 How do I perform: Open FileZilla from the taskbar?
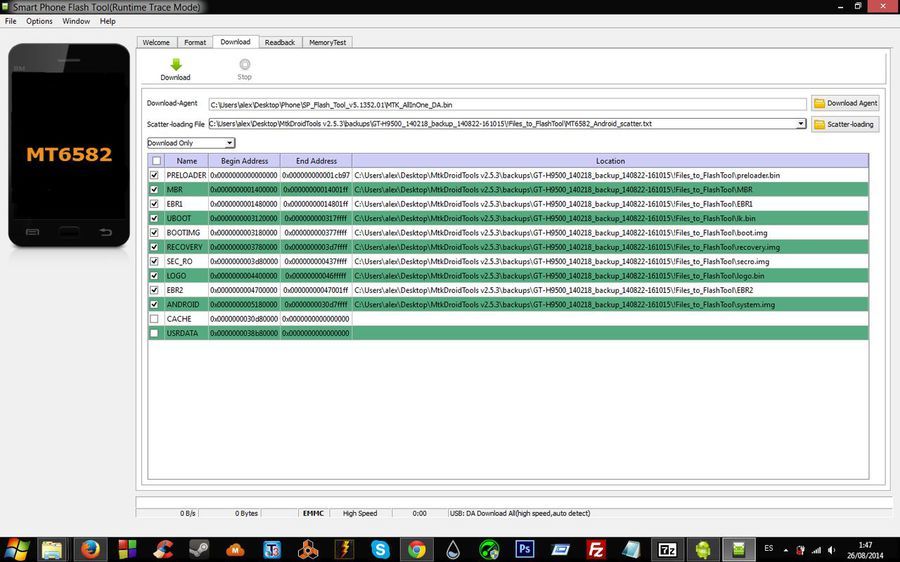click(596, 549)
